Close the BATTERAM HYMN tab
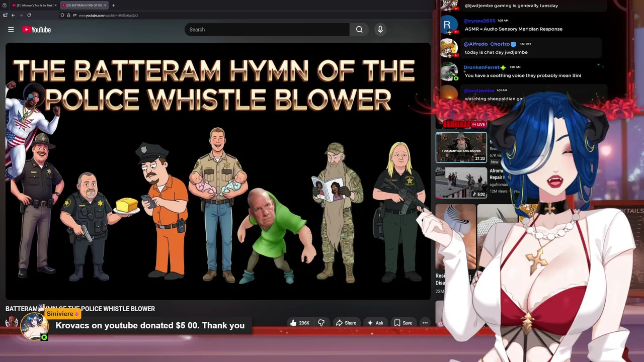The width and height of the screenshot is (644, 362). (105, 5)
